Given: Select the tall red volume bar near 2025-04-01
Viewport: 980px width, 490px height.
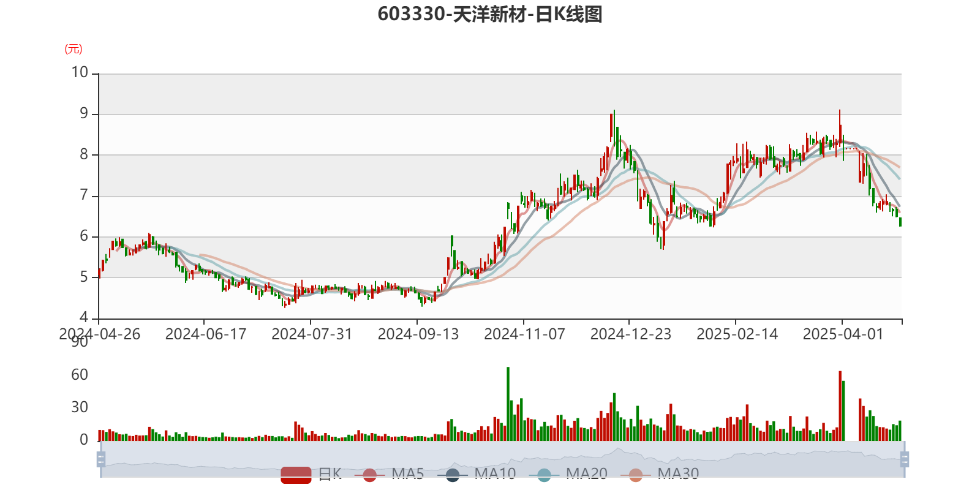Looking at the screenshot, I should pyautogui.click(x=840, y=405).
